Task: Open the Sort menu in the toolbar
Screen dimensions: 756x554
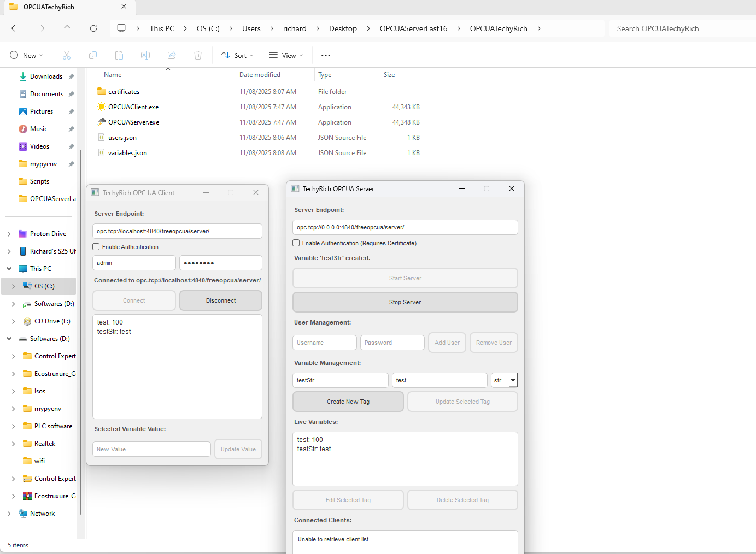Action: tap(237, 55)
